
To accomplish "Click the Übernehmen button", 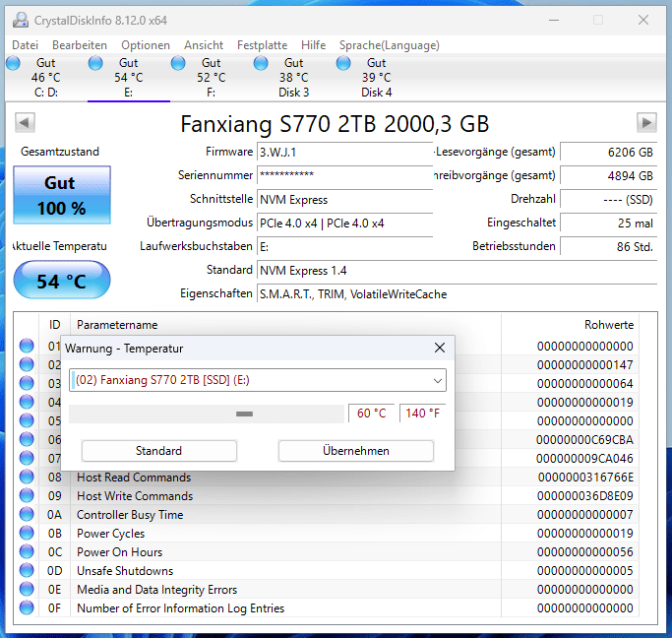I will tap(356, 451).
